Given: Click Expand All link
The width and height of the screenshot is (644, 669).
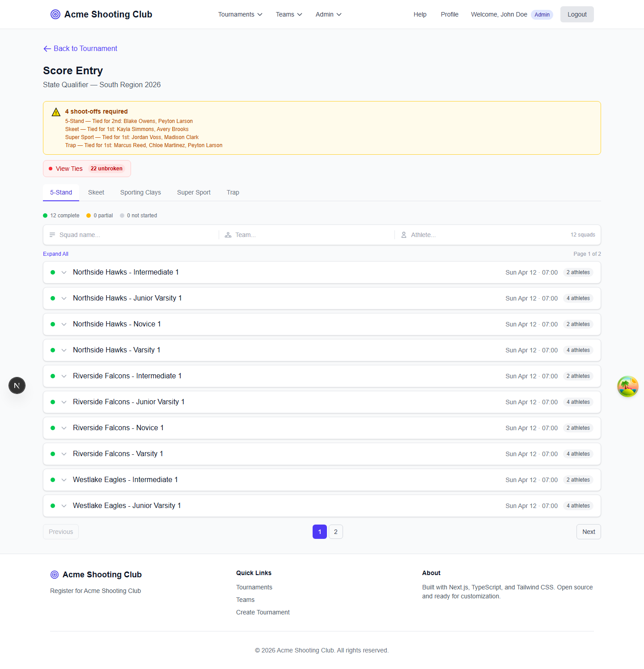Looking at the screenshot, I should coord(55,254).
